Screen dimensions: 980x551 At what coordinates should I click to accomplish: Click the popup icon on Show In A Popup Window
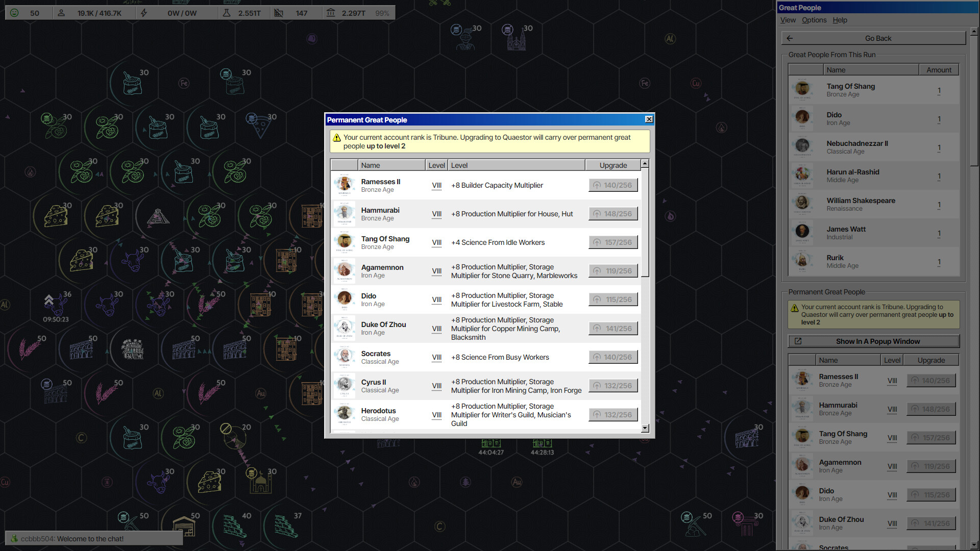797,341
